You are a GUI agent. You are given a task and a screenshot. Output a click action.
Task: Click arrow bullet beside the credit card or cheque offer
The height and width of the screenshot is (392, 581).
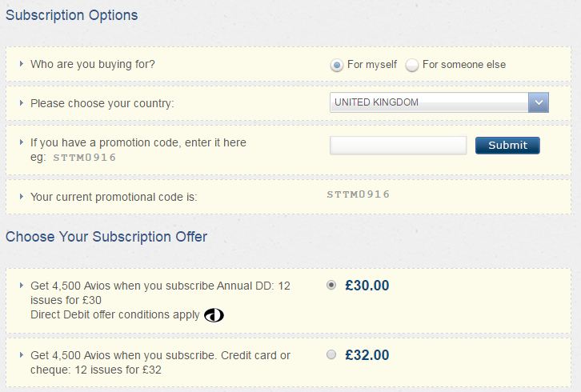tap(22, 355)
